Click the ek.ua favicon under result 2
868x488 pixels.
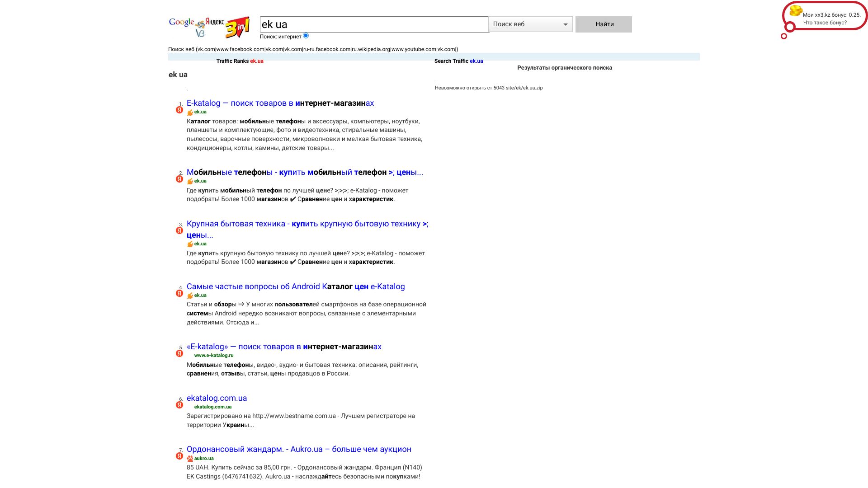[190, 181]
